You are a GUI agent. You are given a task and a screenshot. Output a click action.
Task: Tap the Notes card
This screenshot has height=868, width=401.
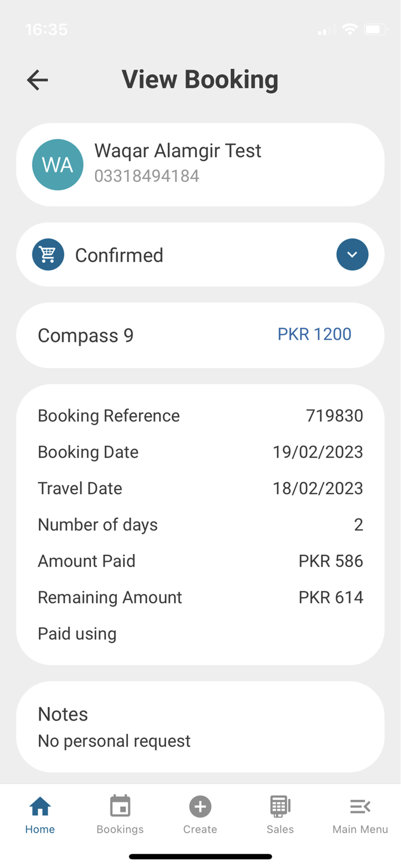point(200,727)
